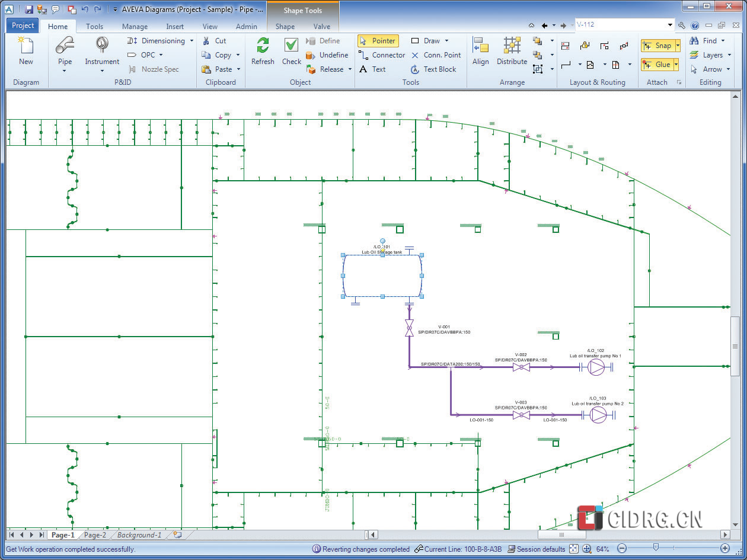The height and width of the screenshot is (560, 747).
Task: Go to first page navigation button
Action: [12, 535]
